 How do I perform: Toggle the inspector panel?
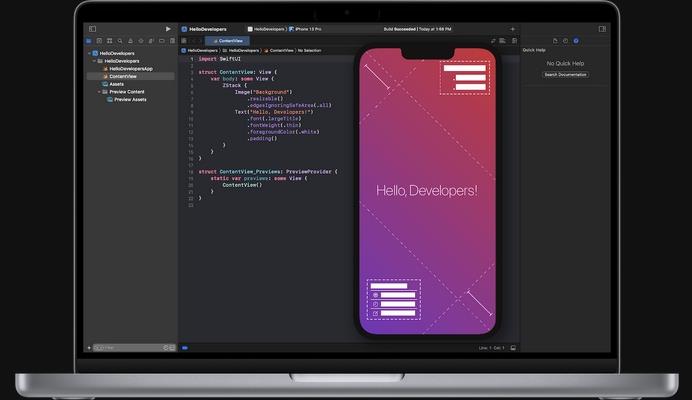[602, 29]
